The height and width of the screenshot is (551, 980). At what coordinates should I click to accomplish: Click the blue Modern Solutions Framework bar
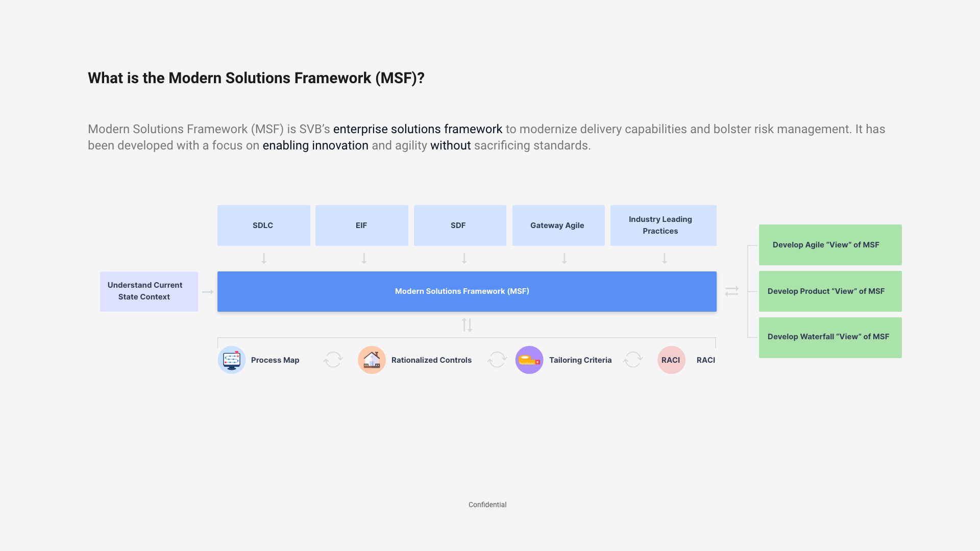[467, 291]
